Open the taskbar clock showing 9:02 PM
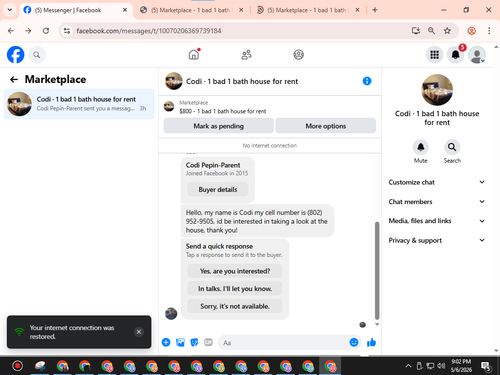 (x=461, y=365)
